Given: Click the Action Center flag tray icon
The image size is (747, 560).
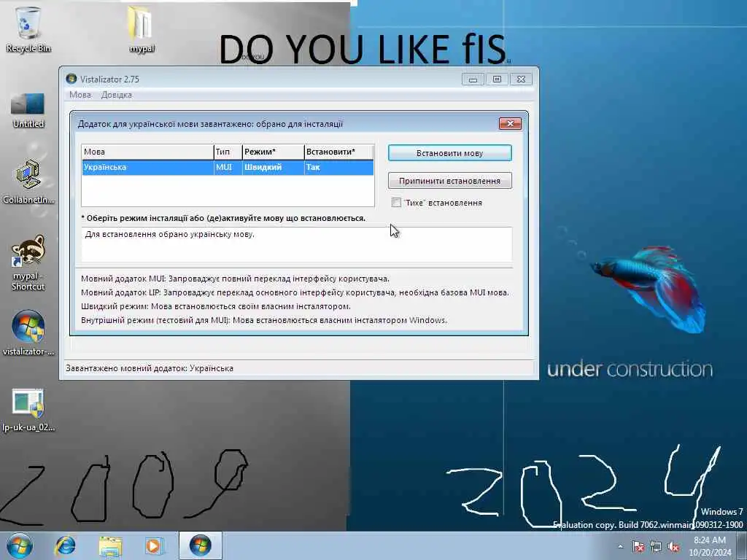Looking at the screenshot, I should pyautogui.click(x=638, y=547).
